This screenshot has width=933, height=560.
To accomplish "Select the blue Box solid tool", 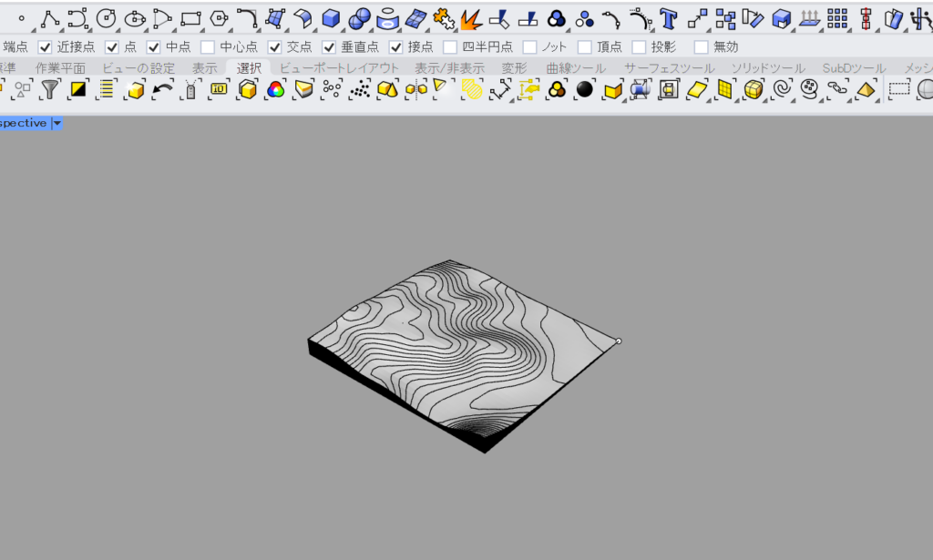I will point(331,16).
